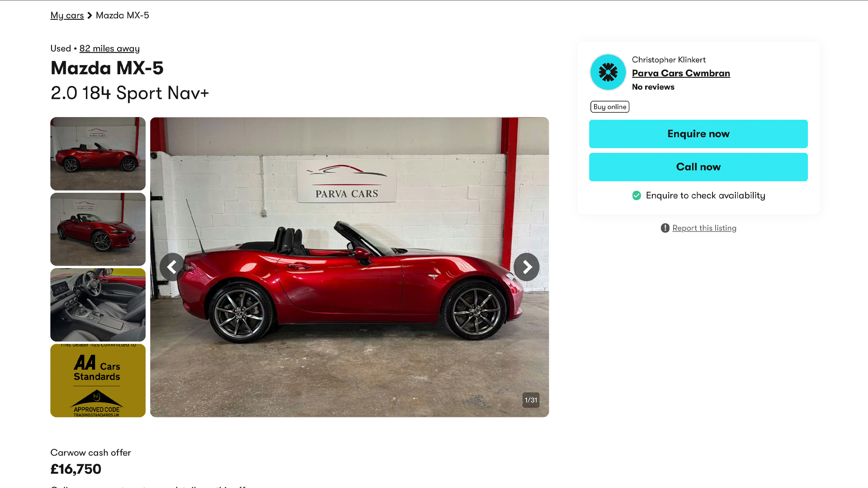Click the breadcrumb chevron after My cars
The image size is (868, 488).
[x=90, y=16]
